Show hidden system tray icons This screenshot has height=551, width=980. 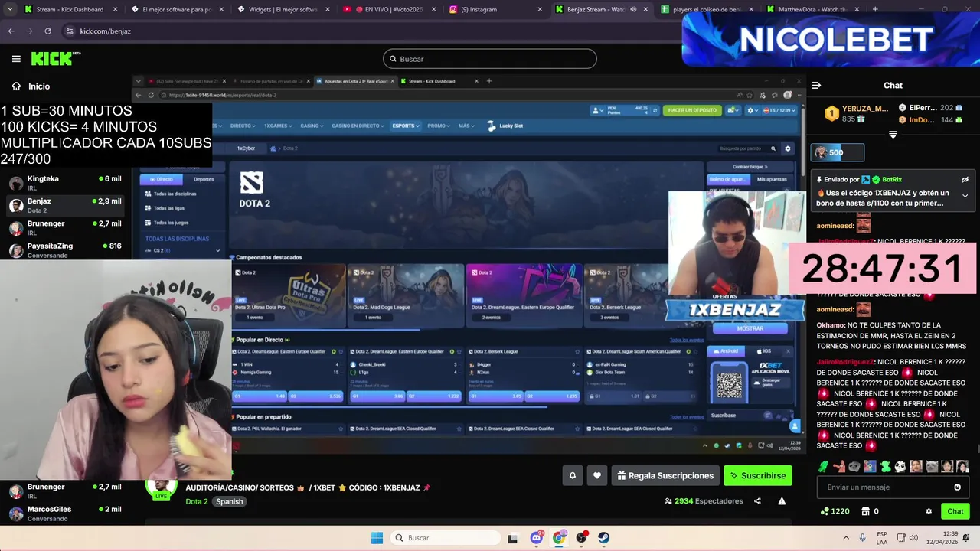pos(846,538)
